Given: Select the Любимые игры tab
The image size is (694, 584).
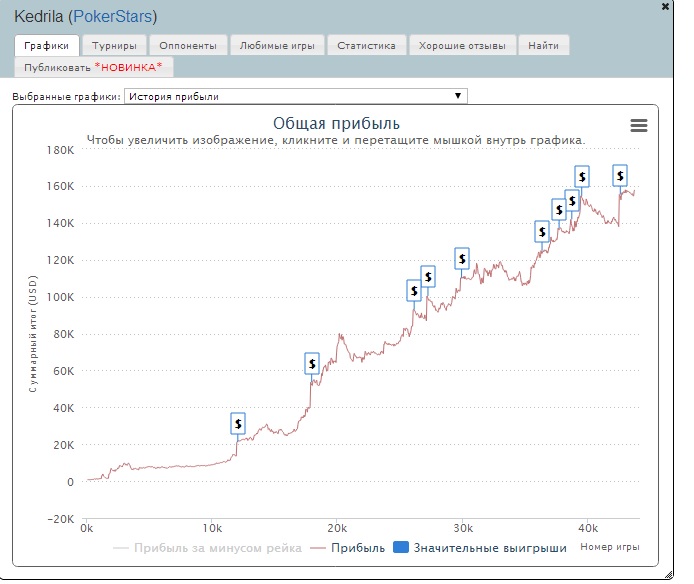Looking at the screenshot, I should [277, 46].
